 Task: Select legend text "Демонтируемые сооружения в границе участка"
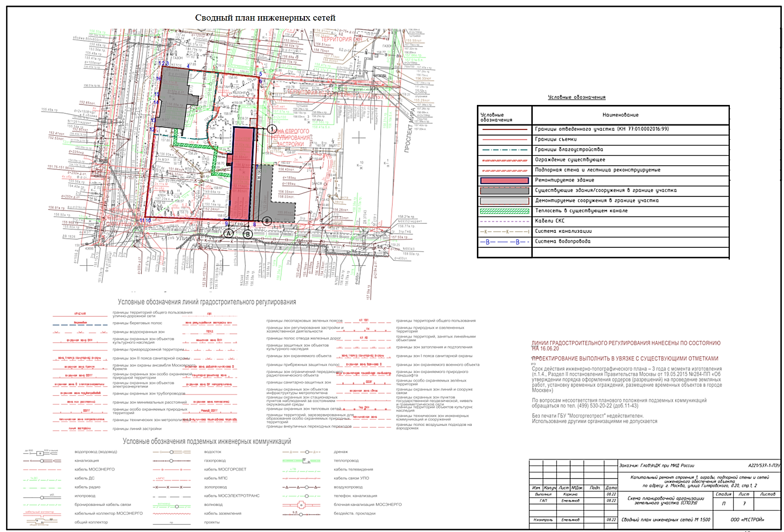coord(597,200)
